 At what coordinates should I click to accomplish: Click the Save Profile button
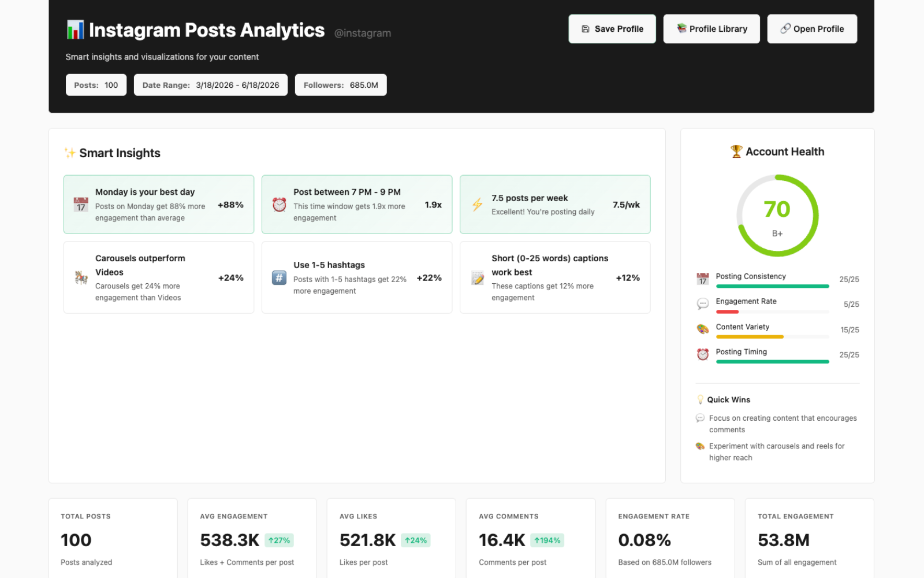[x=612, y=29]
